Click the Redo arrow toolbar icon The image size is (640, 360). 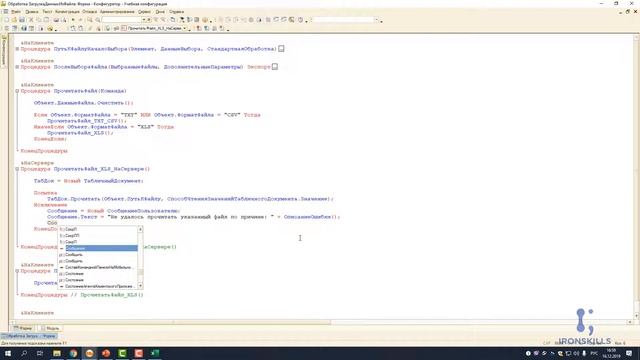click(80, 20)
